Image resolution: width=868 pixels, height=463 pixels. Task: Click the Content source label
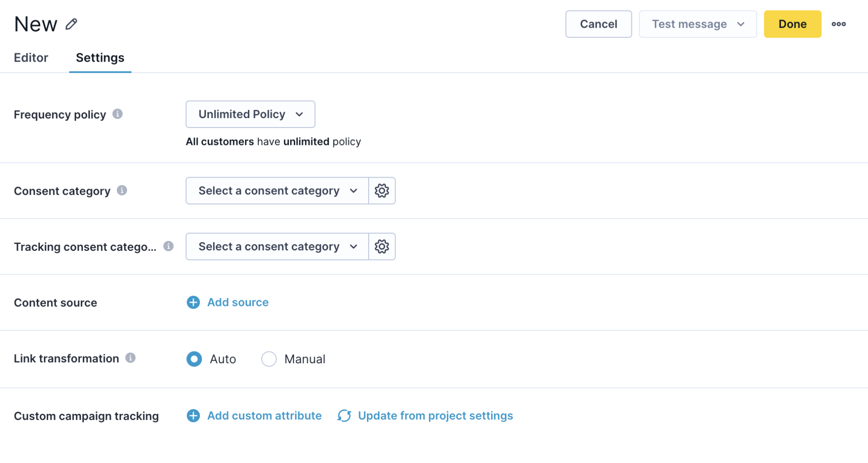coord(56,302)
